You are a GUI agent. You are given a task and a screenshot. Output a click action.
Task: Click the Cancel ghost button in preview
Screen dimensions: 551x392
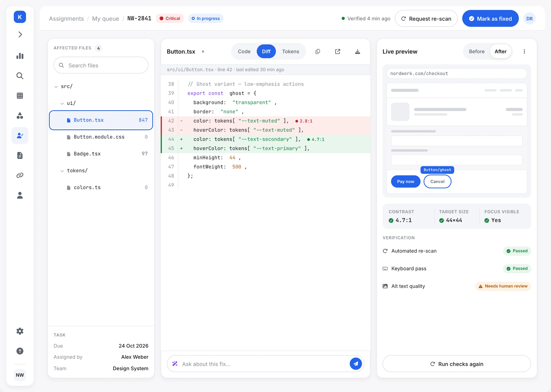tap(437, 181)
